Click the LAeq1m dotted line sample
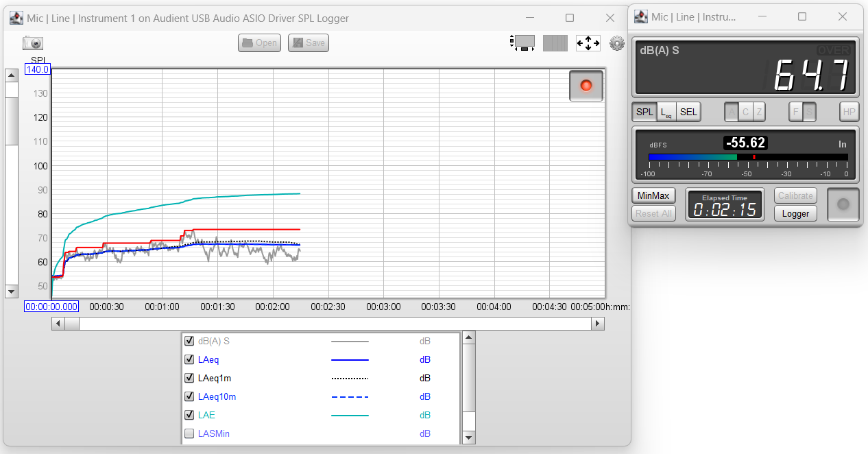Viewport: 868px width, 454px height. (x=350, y=378)
